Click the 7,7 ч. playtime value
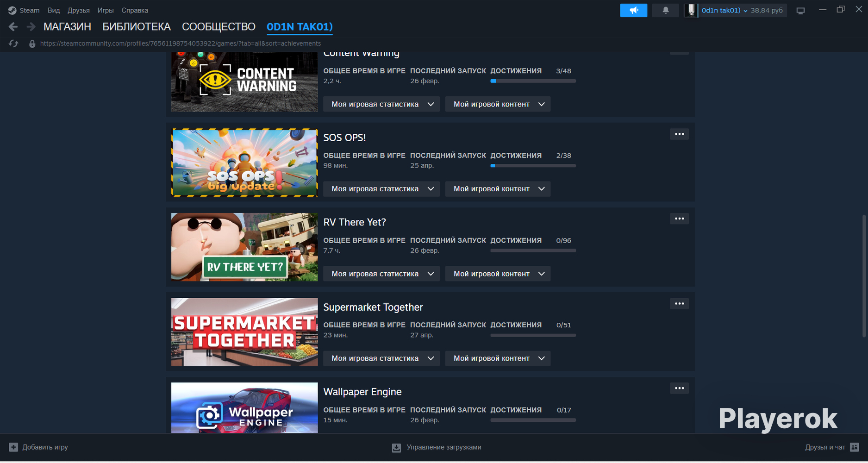 coord(332,250)
